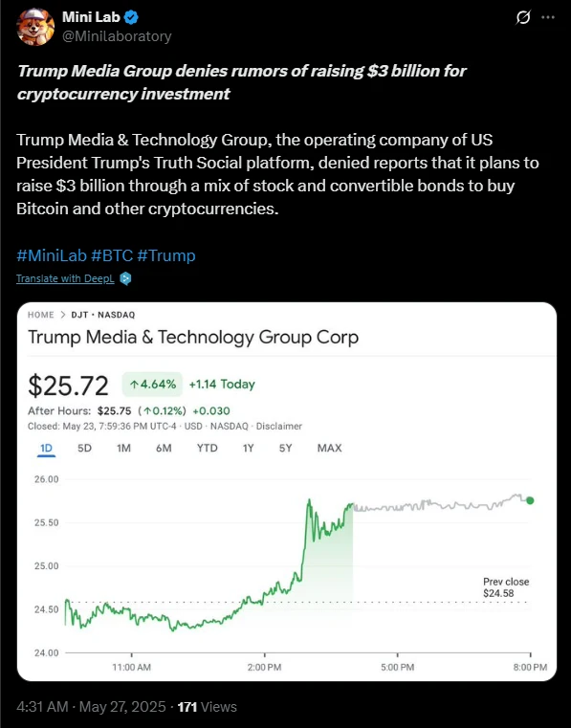Open the three-dot more options menu

[x=548, y=17]
